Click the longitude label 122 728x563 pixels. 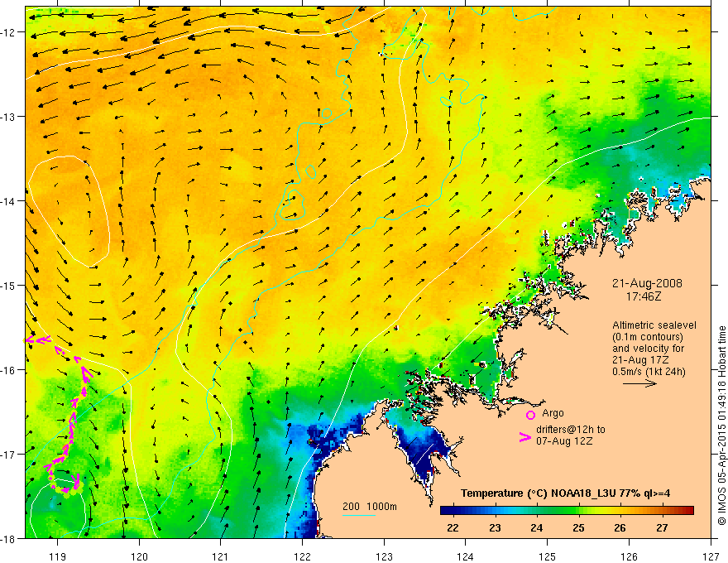click(x=302, y=556)
